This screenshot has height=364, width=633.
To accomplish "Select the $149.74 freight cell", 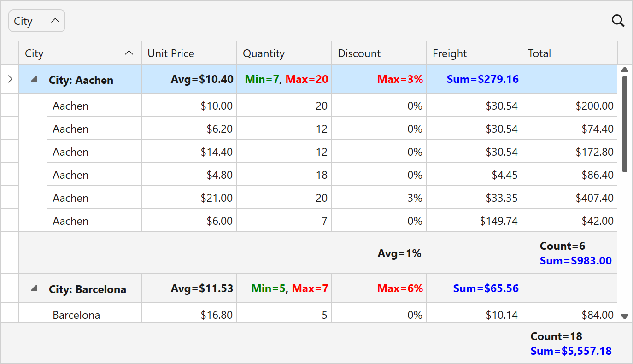I will point(474,221).
